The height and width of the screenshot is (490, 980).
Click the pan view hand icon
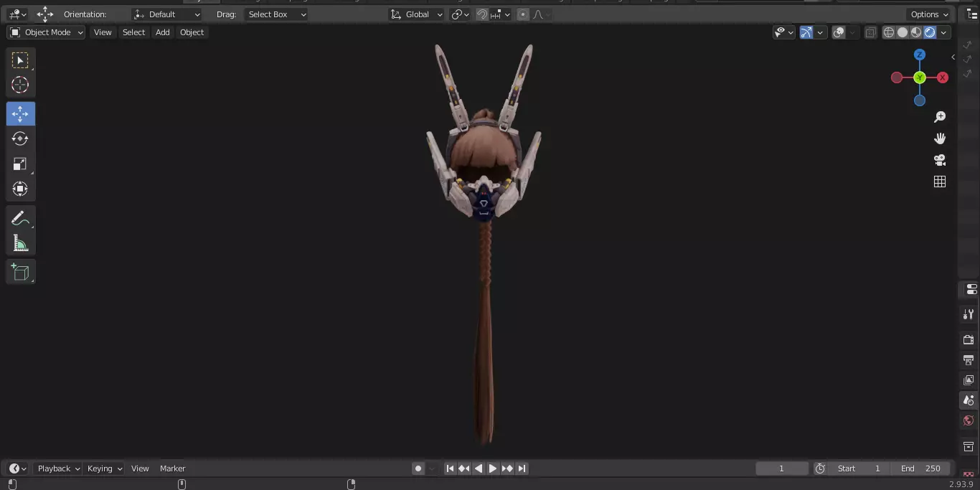point(940,138)
